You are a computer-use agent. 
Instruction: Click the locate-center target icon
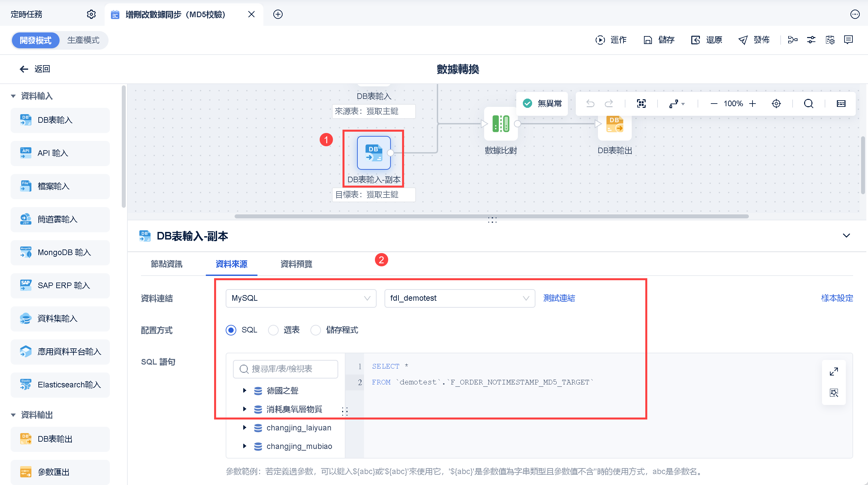click(776, 104)
